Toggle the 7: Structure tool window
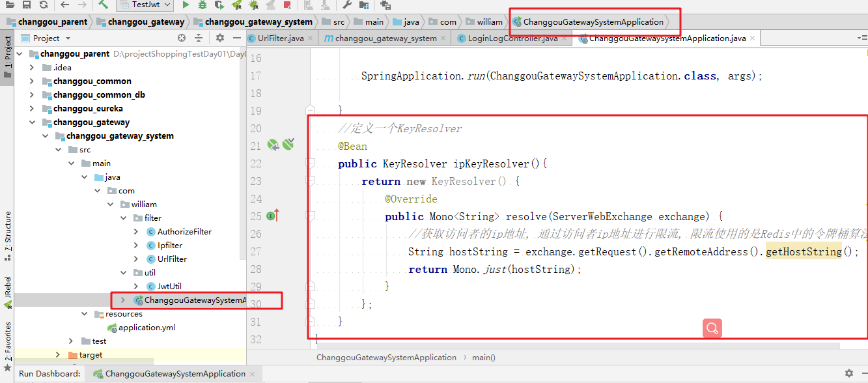The width and height of the screenshot is (868, 383). click(x=7, y=234)
